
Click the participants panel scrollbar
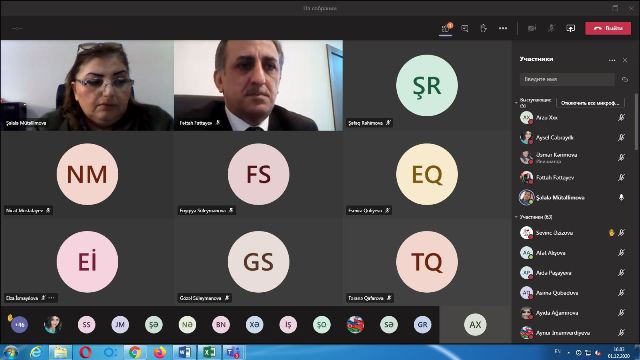coord(635,122)
